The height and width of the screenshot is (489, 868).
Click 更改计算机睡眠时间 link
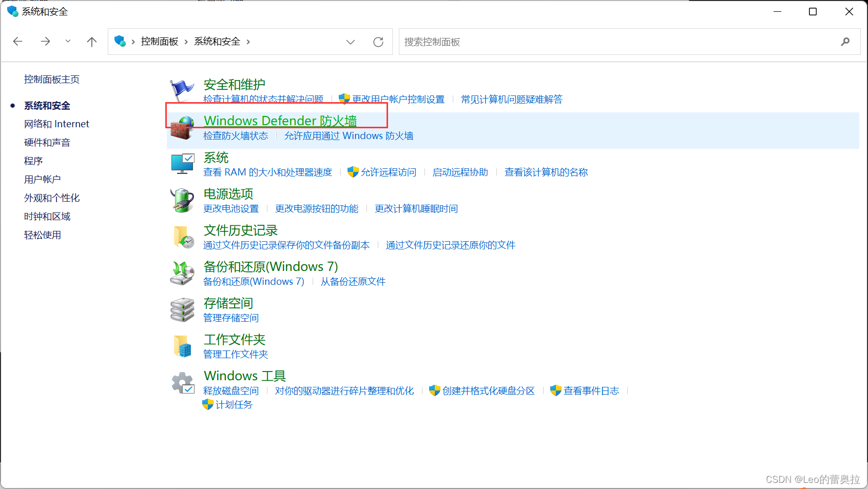coord(416,208)
